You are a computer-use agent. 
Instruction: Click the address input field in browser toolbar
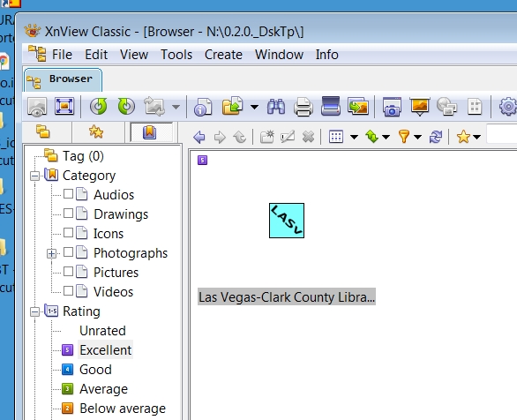(x=501, y=134)
